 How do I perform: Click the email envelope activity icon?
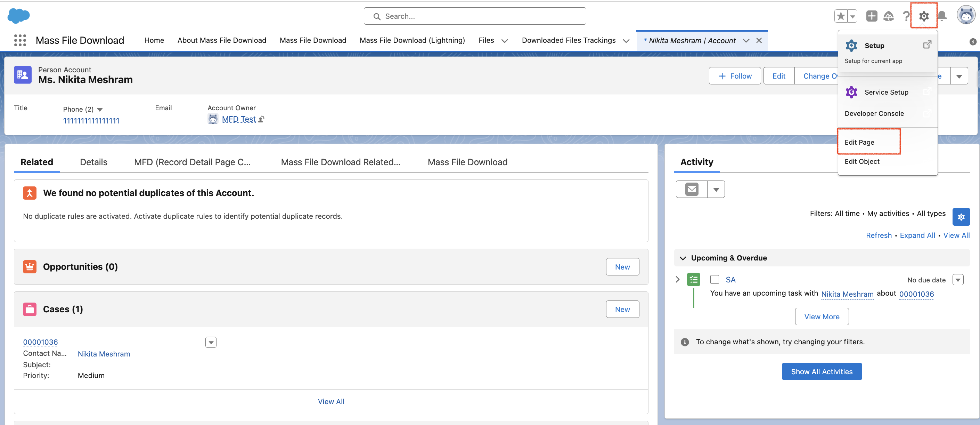point(691,189)
